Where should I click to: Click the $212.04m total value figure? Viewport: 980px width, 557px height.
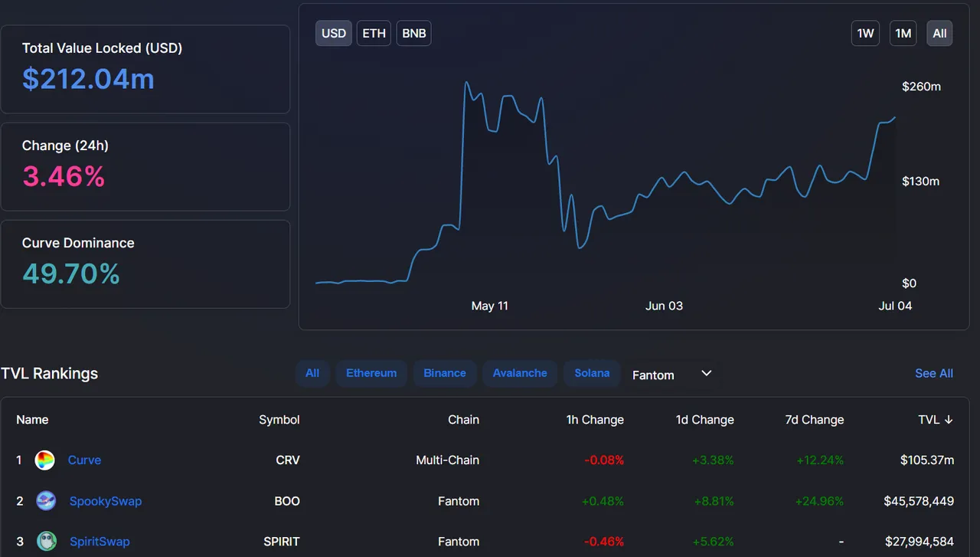pyautogui.click(x=88, y=79)
